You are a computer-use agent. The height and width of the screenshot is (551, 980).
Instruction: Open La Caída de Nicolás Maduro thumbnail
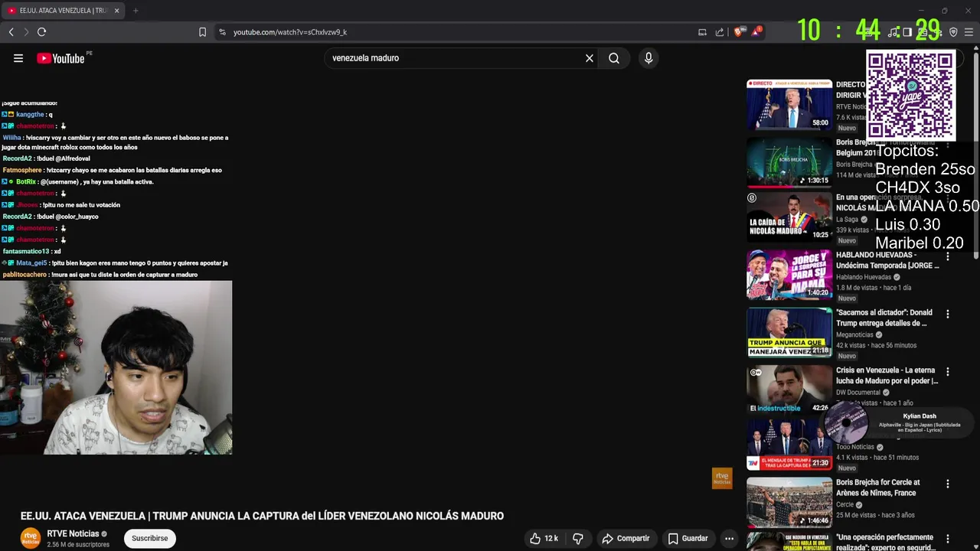pos(789,217)
